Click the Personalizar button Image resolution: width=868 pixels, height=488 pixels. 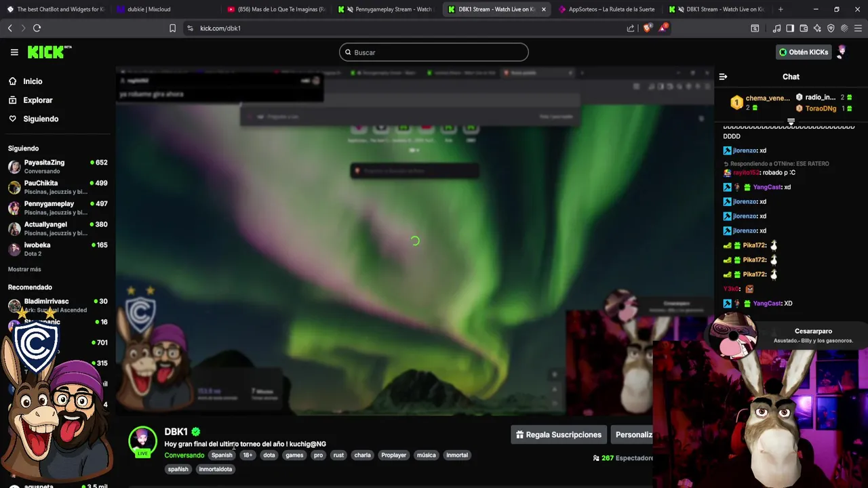point(632,434)
